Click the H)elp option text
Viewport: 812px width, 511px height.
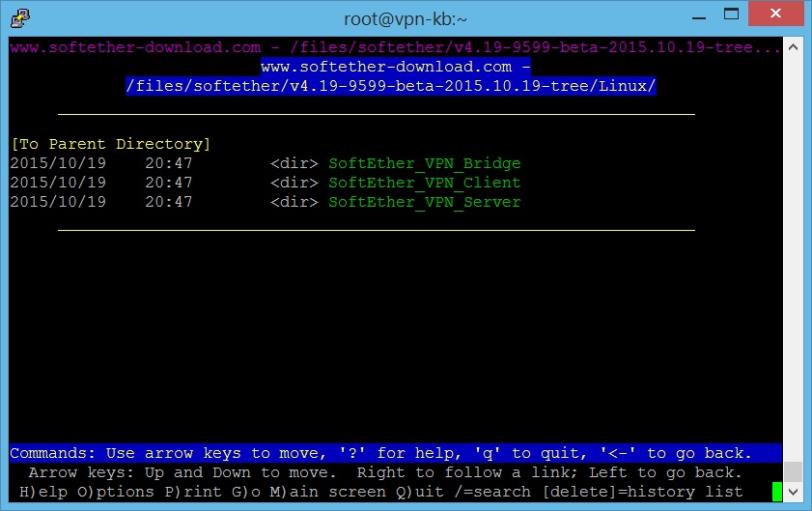[x=43, y=492]
